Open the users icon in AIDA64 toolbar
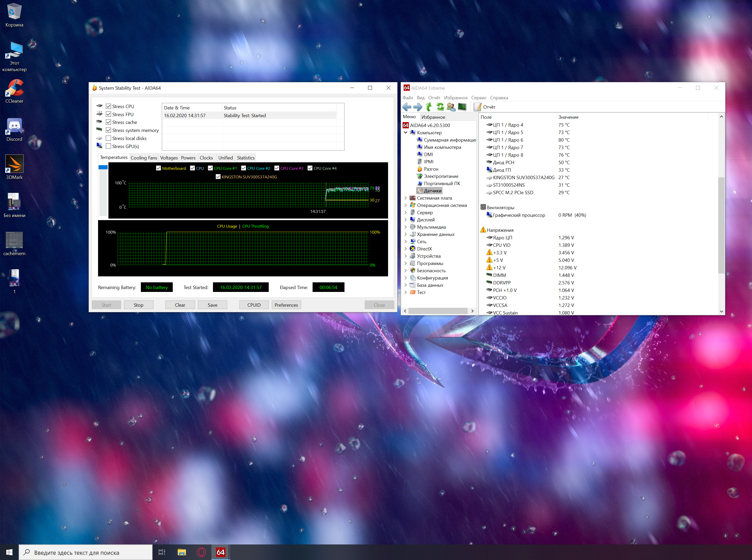 pos(451,107)
